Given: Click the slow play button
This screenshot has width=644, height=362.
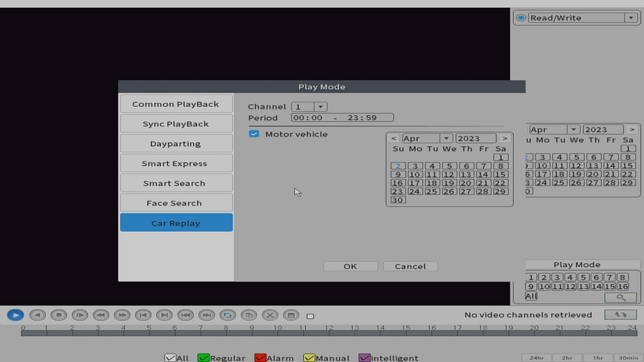Looking at the screenshot, I should (x=80, y=315).
